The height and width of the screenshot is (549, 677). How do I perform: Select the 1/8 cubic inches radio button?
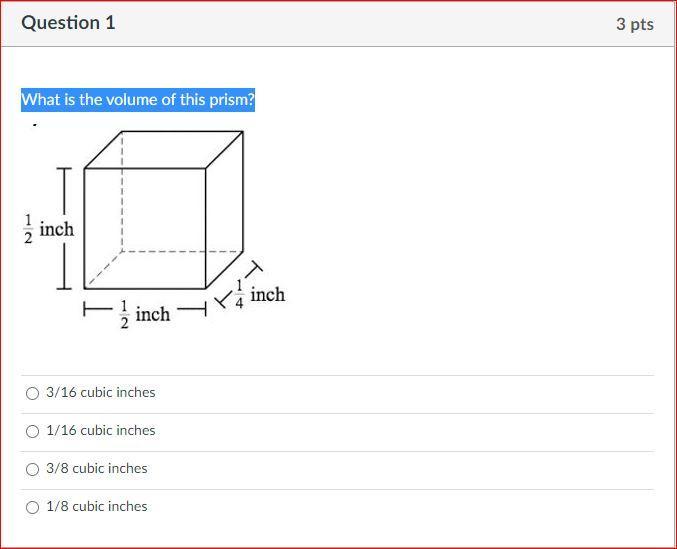(x=32, y=507)
